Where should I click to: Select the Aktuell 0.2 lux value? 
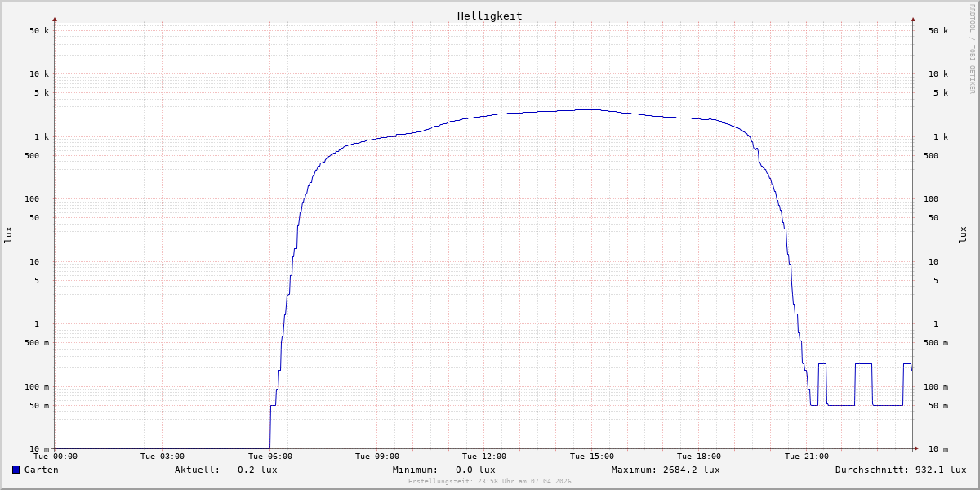pos(257,470)
